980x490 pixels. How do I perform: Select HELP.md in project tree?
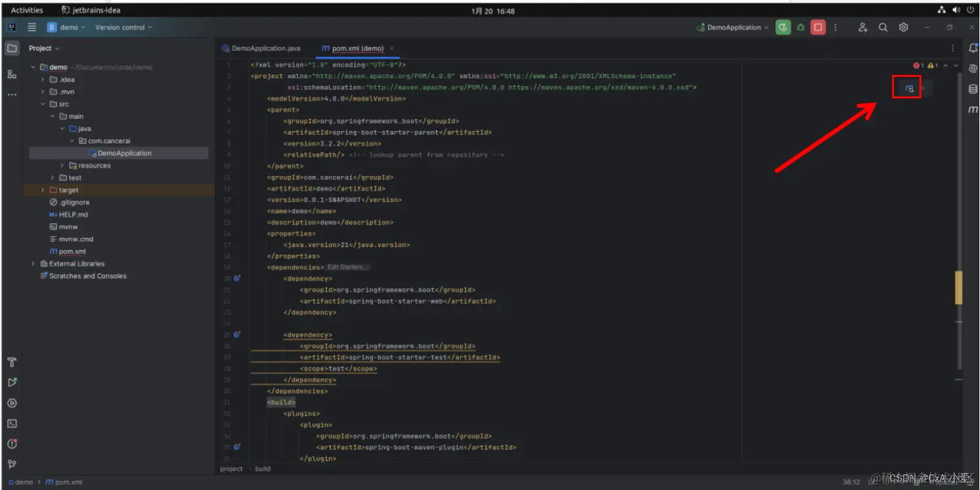click(x=68, y=214)
